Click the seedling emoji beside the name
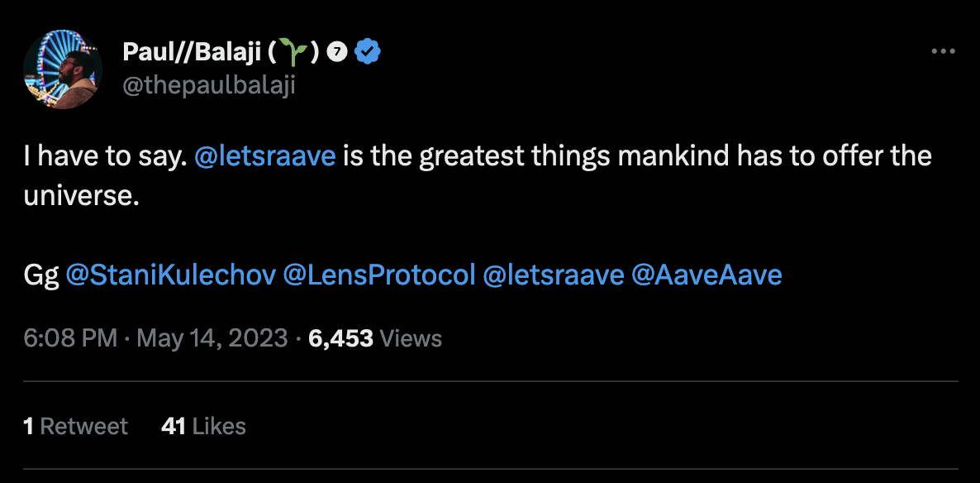Viewport: 980px width, 483px height. coord(293,52)
